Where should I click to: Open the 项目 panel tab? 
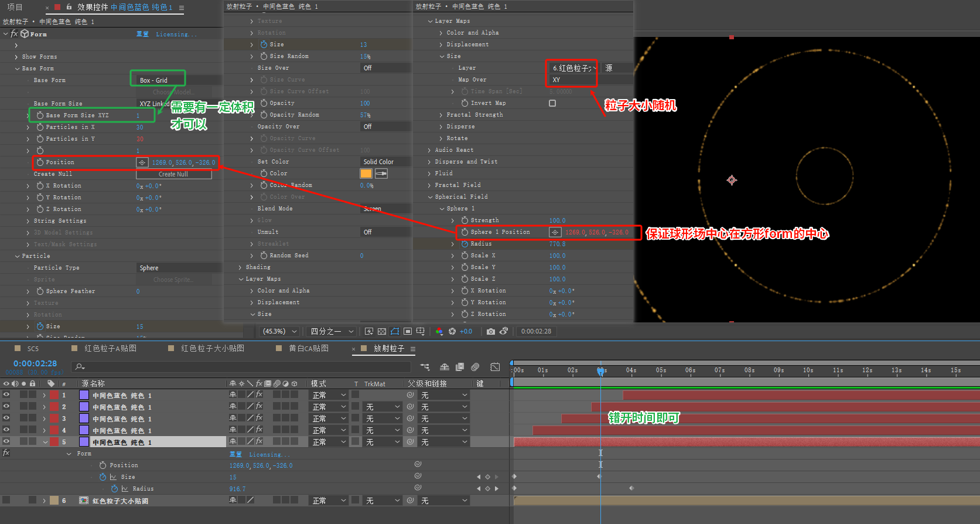pyautogui.click(x=15, y=7)
